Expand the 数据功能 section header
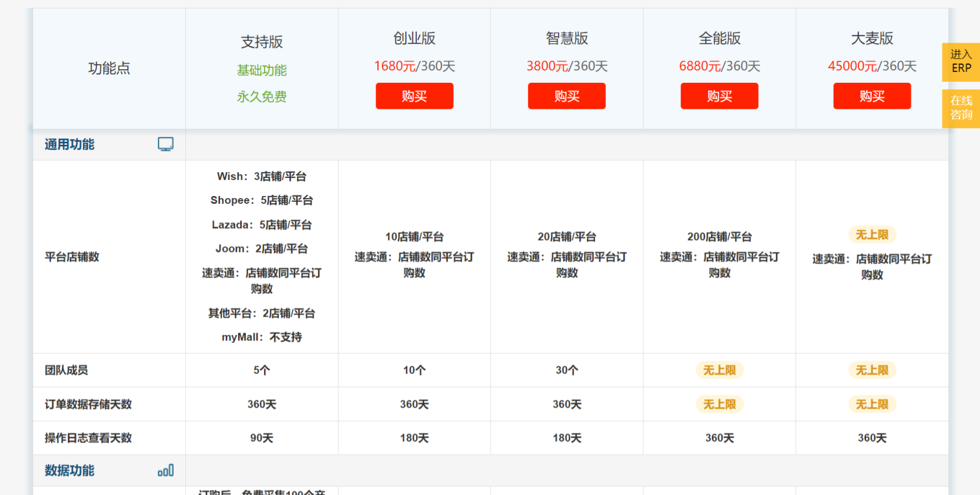Screen dimensions: 980x495 tap(70, 470)
